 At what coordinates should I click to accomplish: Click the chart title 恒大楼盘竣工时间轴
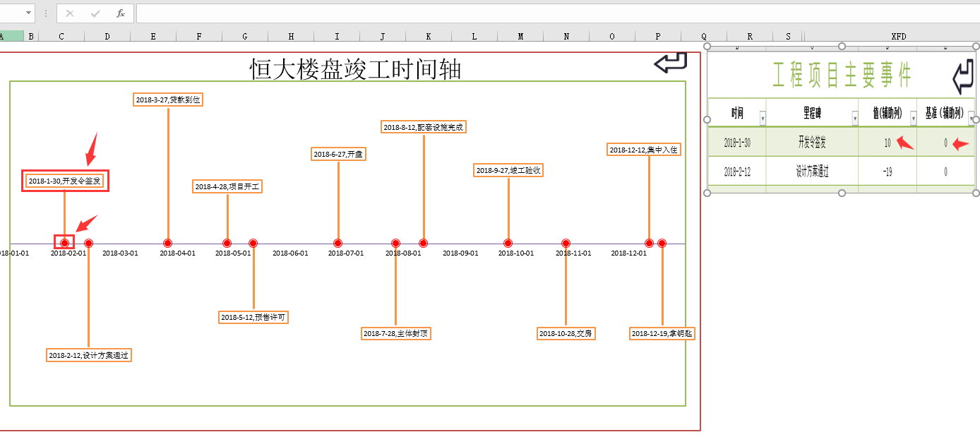pyautogui.click(x=356, y=69)
